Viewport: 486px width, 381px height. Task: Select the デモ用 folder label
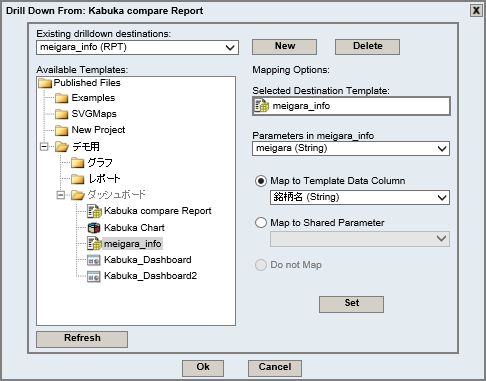click(x=86, y=146)
